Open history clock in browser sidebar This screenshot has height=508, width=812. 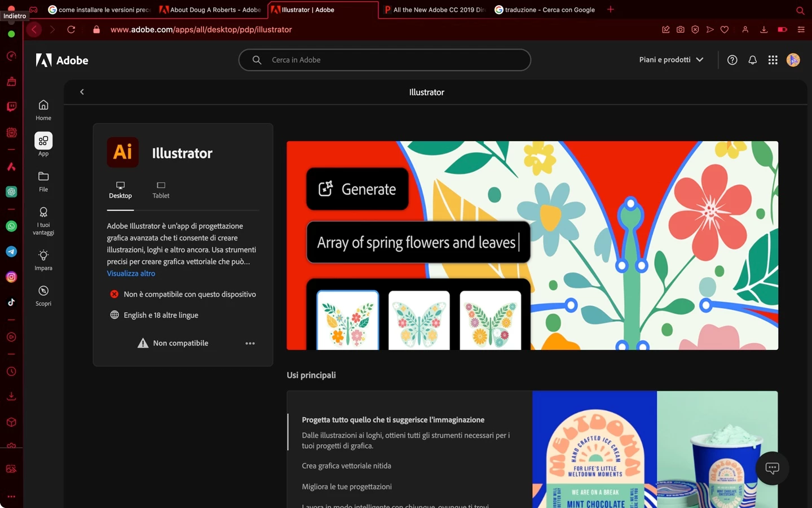tap(11, 371)
